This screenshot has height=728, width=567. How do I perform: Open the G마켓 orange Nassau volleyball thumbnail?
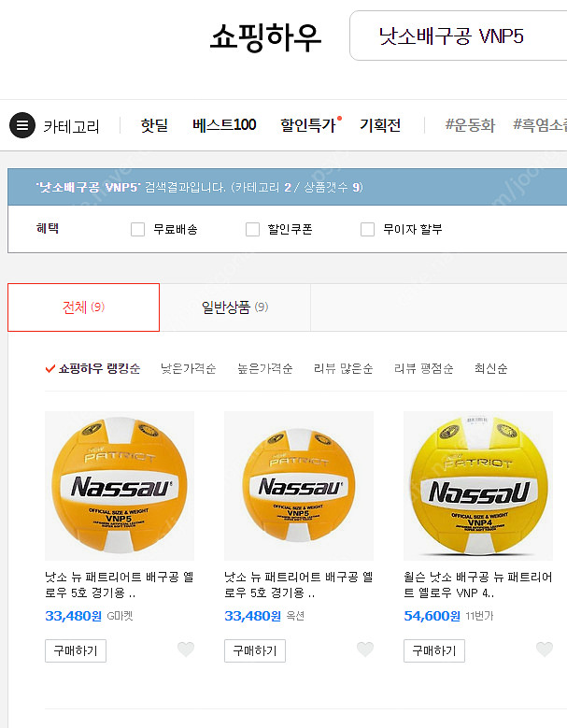click(x=120, y=486)
